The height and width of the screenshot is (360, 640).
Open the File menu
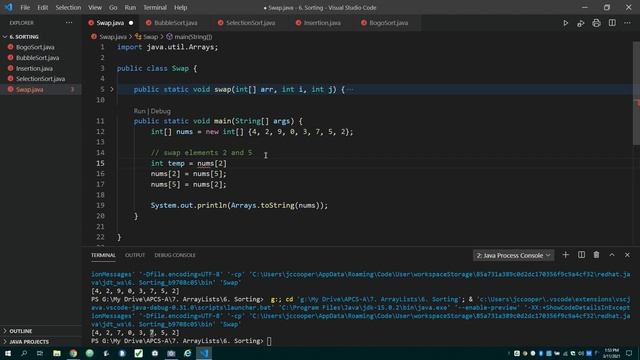(25, 7)
